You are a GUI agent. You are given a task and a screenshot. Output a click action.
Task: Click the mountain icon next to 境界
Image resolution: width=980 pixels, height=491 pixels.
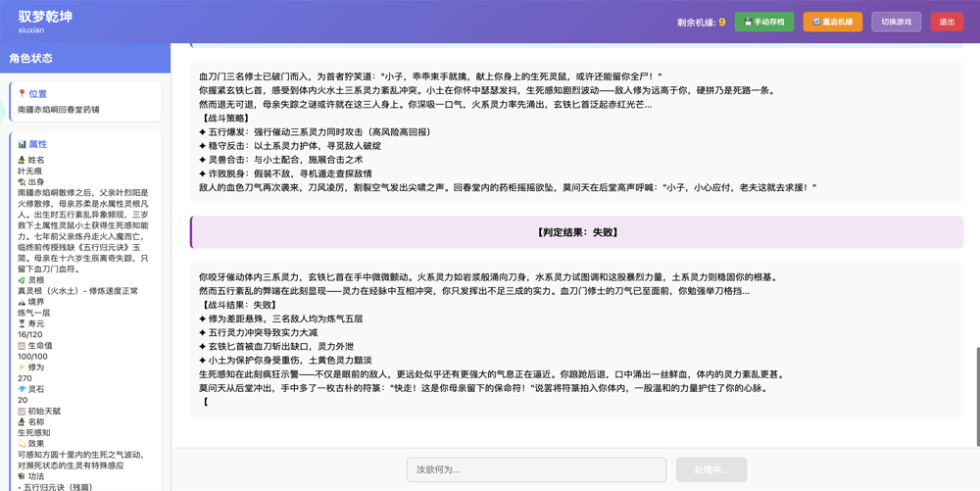pos(22,302)
